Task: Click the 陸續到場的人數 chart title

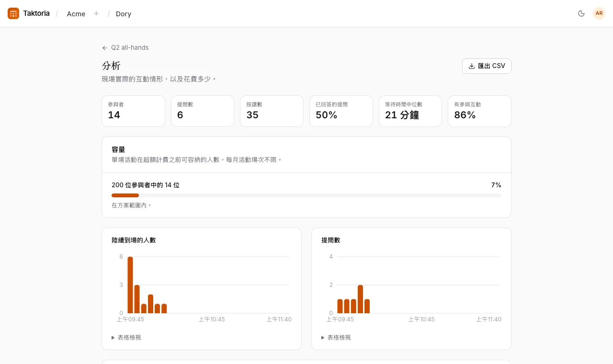Action: point(134,240)
